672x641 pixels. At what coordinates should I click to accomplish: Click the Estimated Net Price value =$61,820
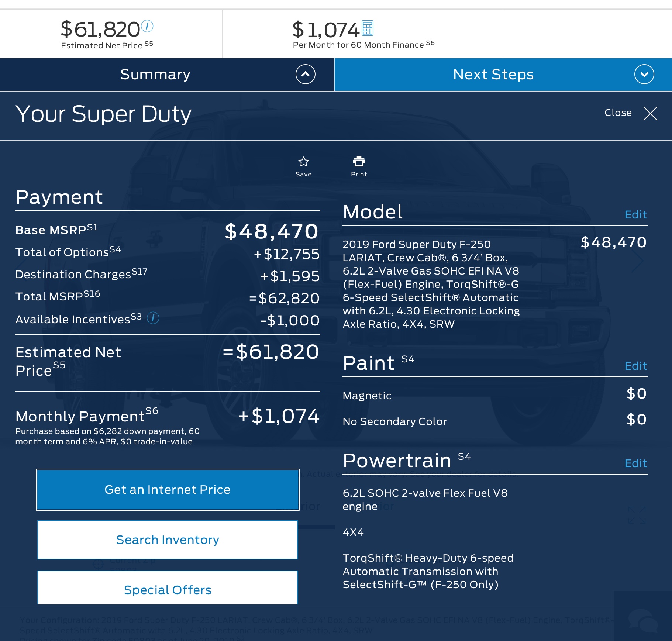[x=271, y=352]
